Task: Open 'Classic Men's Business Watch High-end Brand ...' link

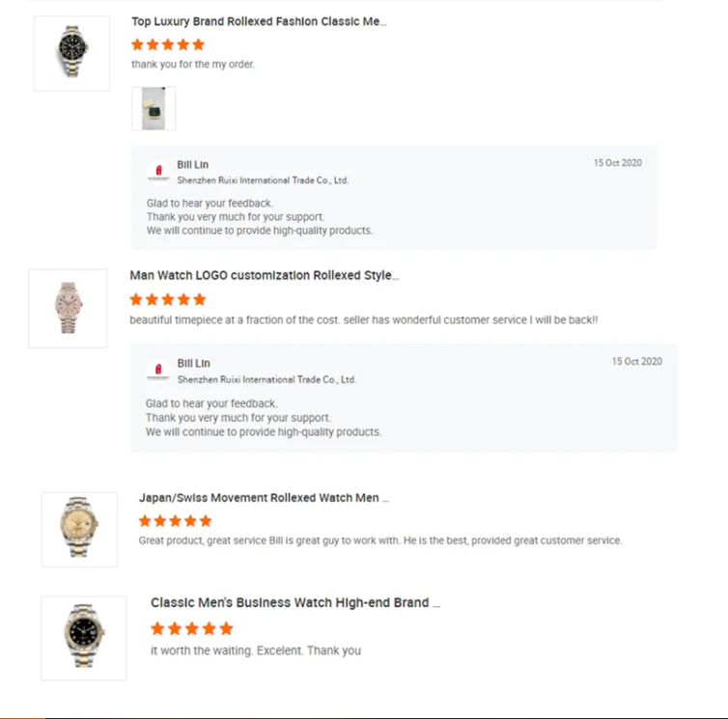Action: click(x=294, y=602)
